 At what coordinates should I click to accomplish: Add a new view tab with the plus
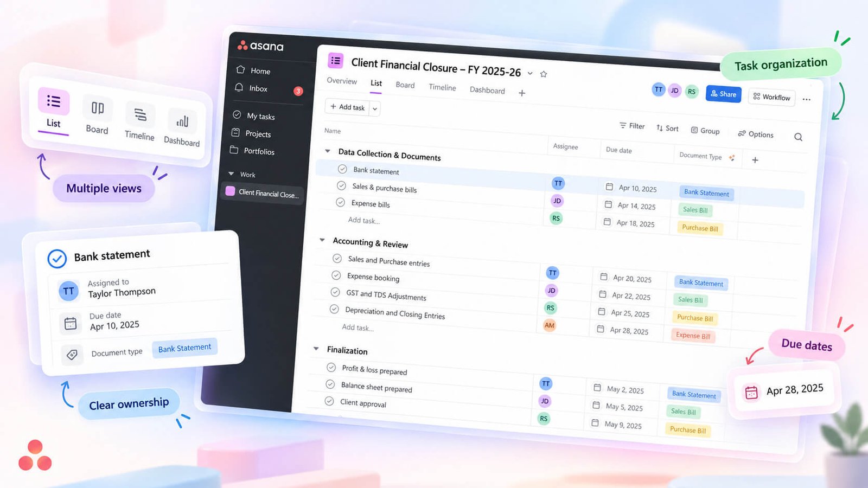coord(522,93)
